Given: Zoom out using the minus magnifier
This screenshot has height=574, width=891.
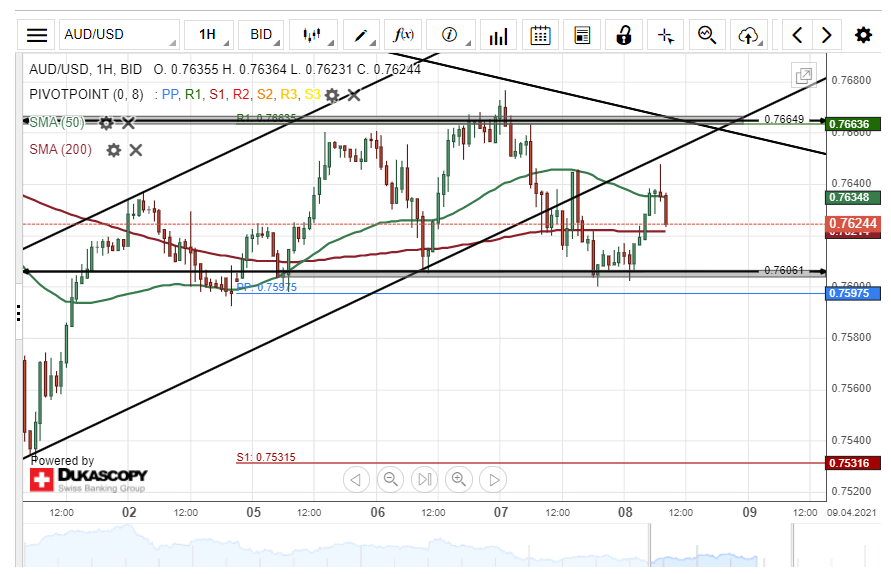Looking at the screenshot, I should coord(390,480).
